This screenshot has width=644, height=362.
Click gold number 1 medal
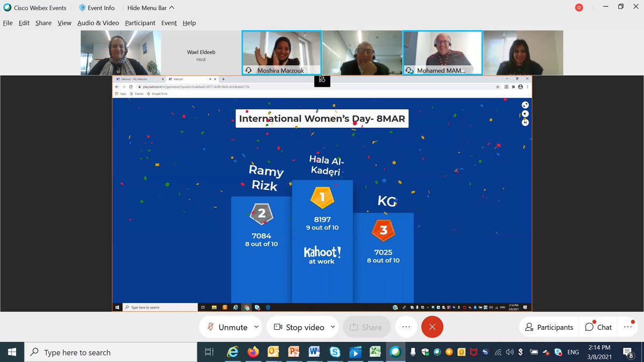pos(323,197)
